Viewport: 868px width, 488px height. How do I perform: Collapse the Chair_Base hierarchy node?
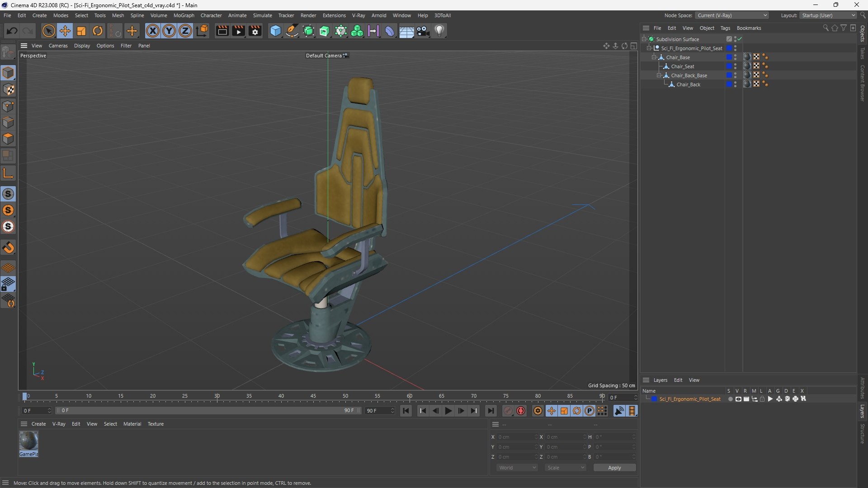coord(654,57)
